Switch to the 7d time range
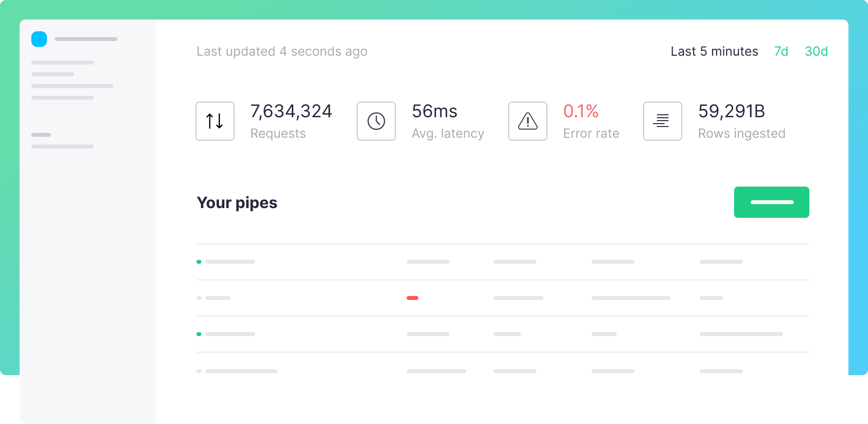 (781, 51)
